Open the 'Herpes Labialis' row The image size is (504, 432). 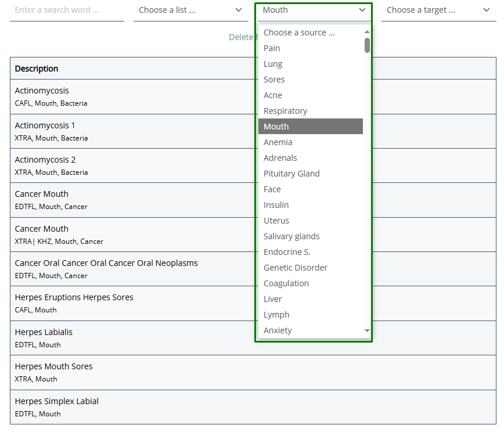(x=44, y=332)
